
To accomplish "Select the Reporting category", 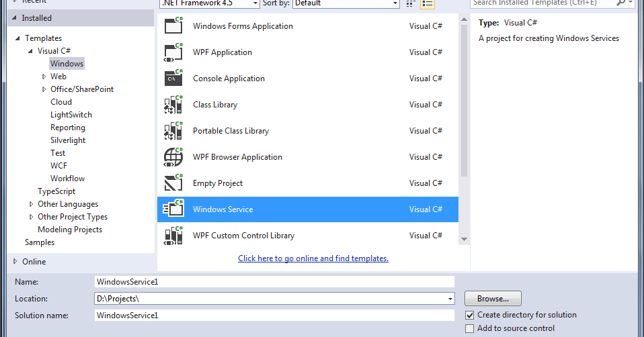I will tap(68, 127).
